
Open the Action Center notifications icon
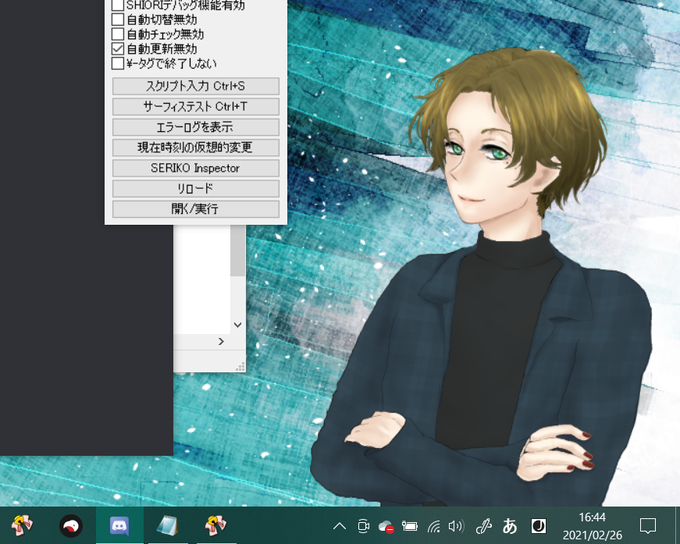pos(648,526)
